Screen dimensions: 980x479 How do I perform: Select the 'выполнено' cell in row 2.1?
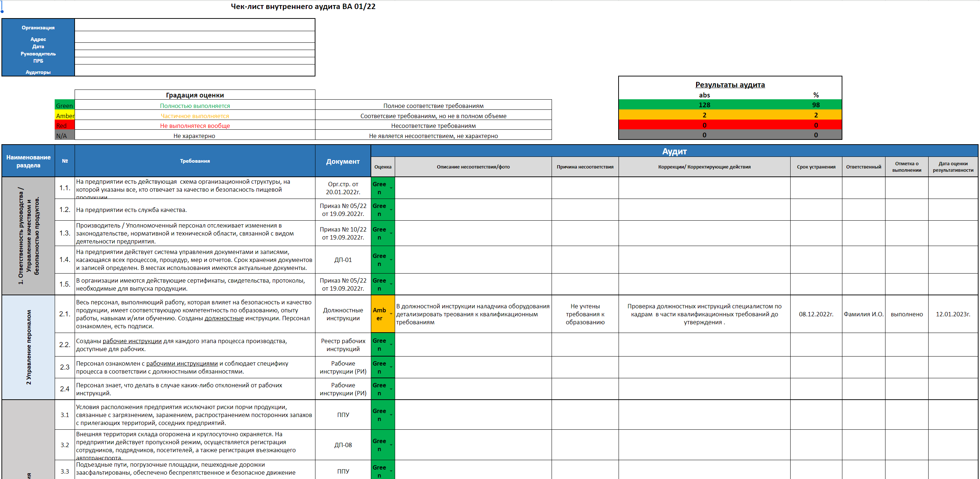pos(906,314)
